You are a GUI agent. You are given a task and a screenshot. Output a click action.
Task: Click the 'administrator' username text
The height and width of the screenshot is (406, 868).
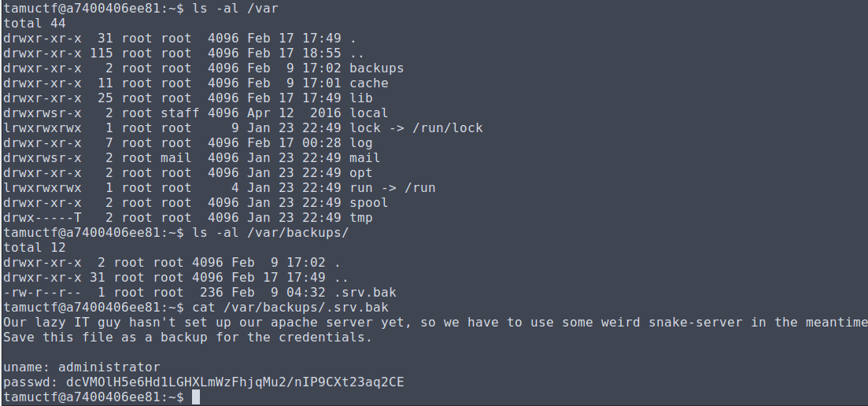109,367
